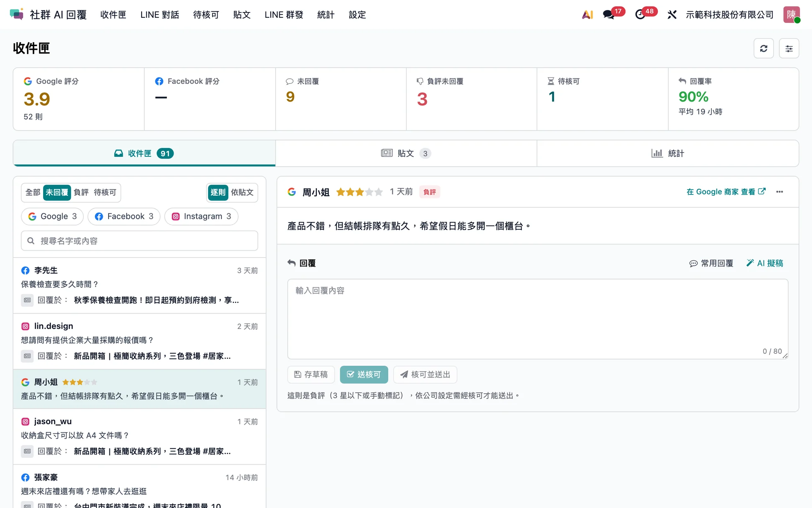Open the filter settings sliders icon
Screen dimensions: 812x508
pyautogui.click(x=789, y=49)
